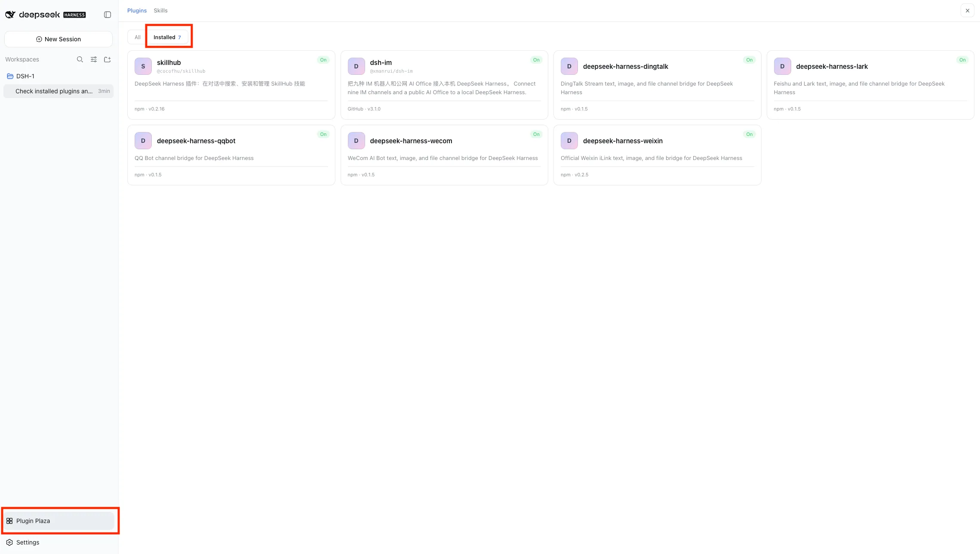Viewport: 980px width, 554px height.
Task: Open the dsh-im plugin title
Action: [x=381, y=63]
